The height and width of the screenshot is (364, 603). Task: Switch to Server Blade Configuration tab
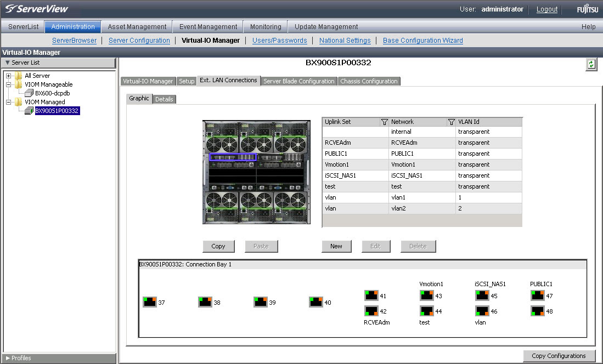[299, 81]
